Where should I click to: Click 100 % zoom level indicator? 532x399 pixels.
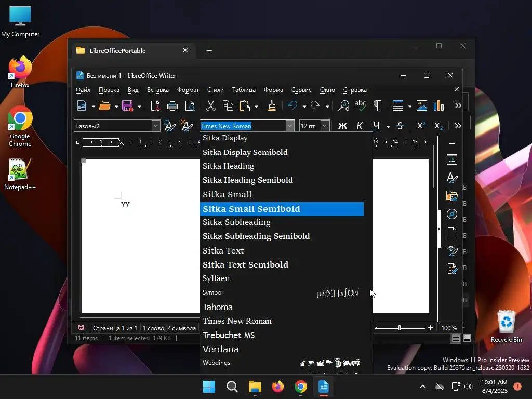[x=449, y=328]
